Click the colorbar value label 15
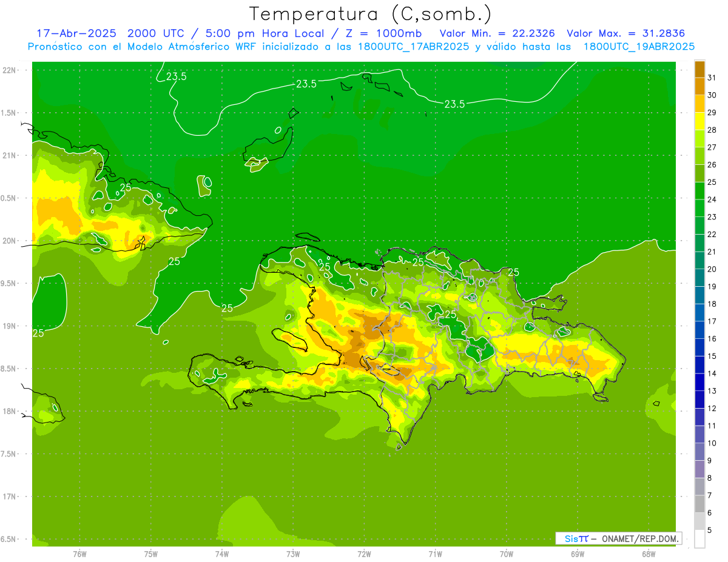The height and width of the screenshot is (562, 728). (x=712, y=356)
